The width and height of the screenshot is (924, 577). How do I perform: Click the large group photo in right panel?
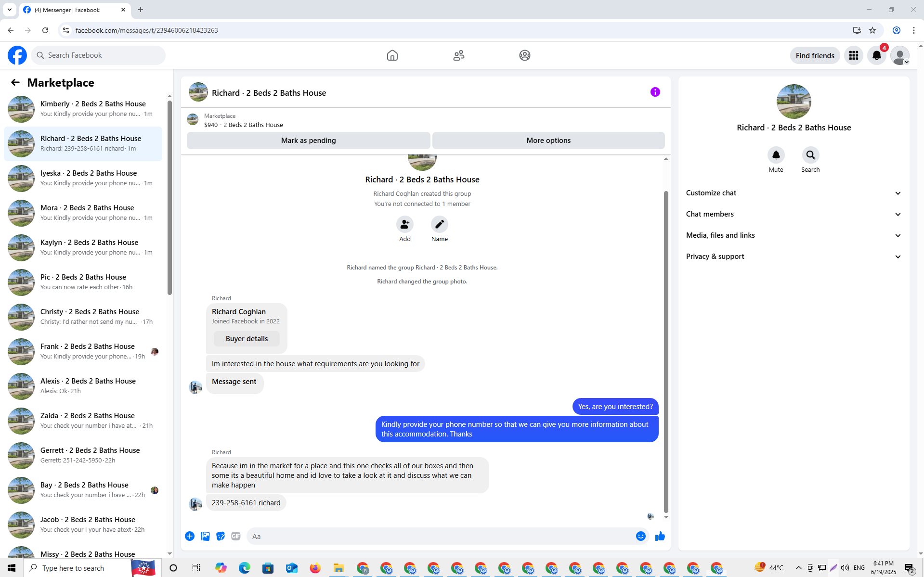pyautogui.click(x=794, y=102)
